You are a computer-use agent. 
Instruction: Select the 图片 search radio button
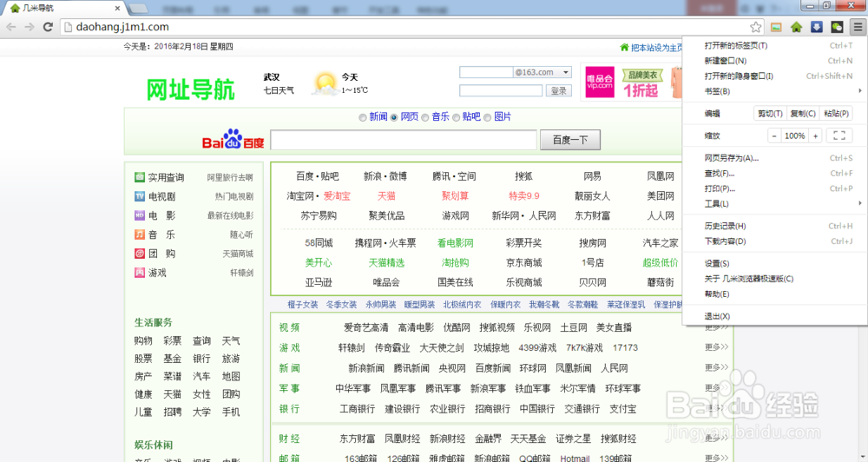coord(487,117)
